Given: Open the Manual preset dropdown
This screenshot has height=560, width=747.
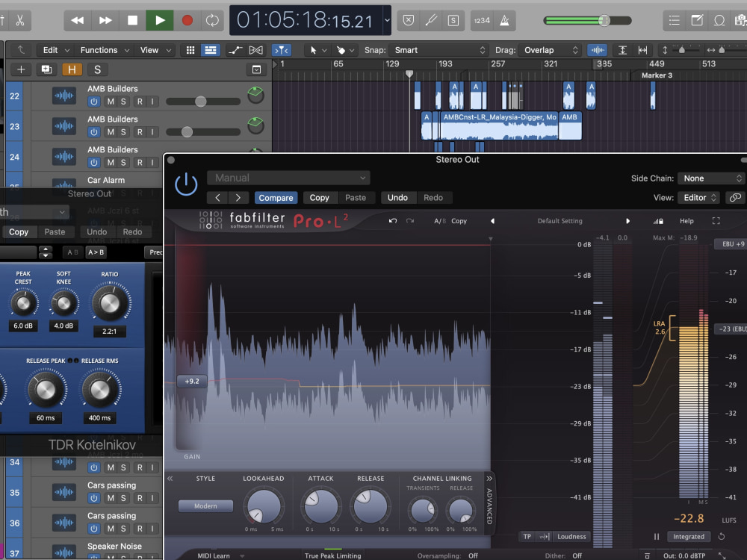Looking at the screenshot, I should click(288, 178).
